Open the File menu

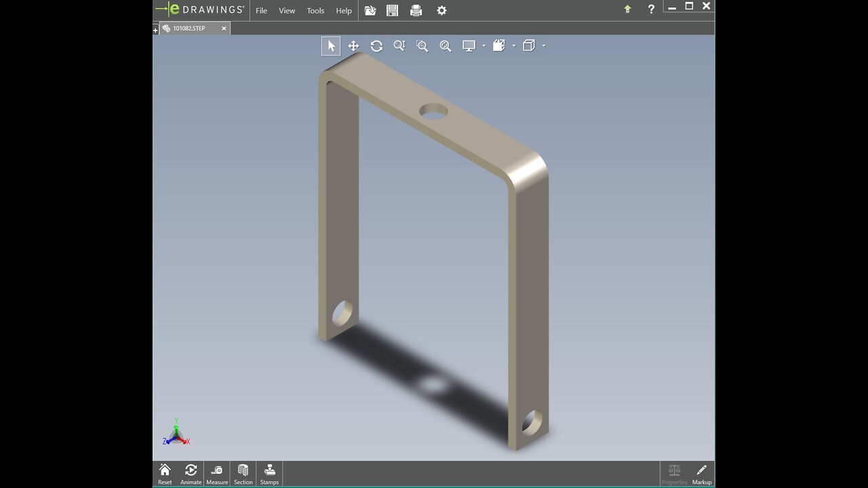[261, 11]
